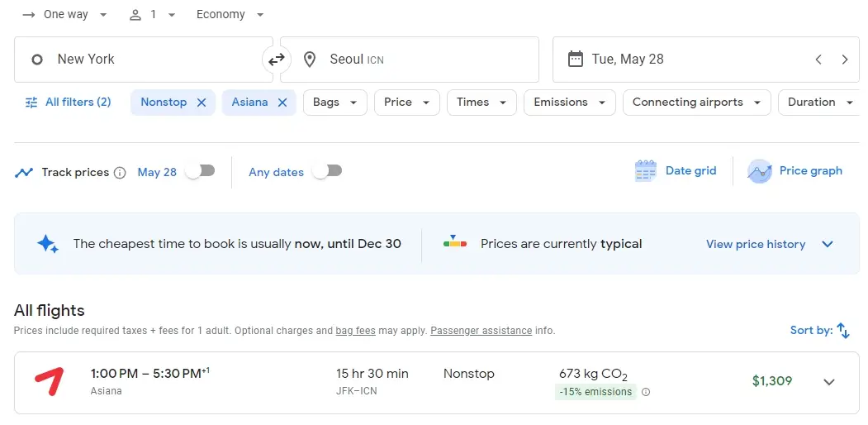The height and width of the screenshot is (425, 868).
Task: Open All filters panel
Action: coord(69,103)
